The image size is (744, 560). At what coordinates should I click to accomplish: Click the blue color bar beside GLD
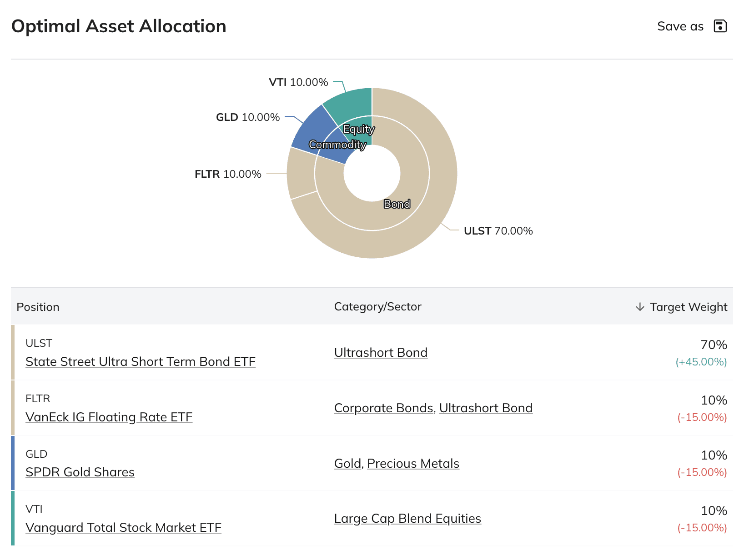point(13,463)
